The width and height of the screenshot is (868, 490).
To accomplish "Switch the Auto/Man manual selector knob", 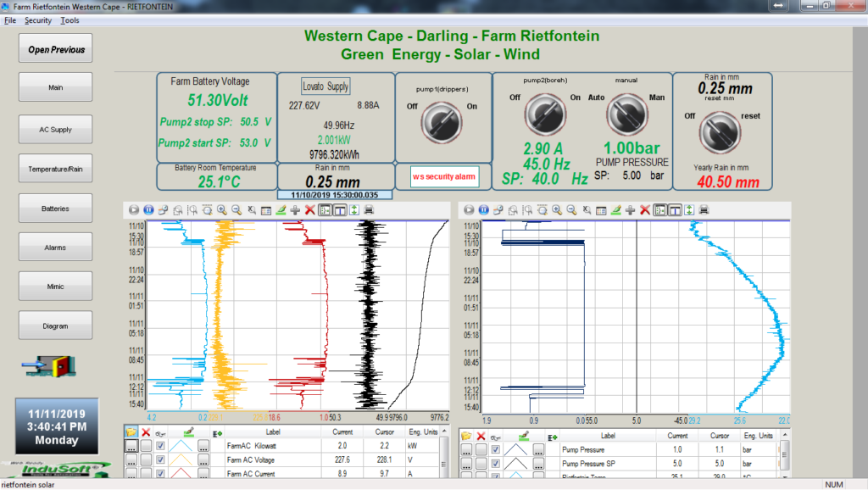I will (x=627, y=114).
